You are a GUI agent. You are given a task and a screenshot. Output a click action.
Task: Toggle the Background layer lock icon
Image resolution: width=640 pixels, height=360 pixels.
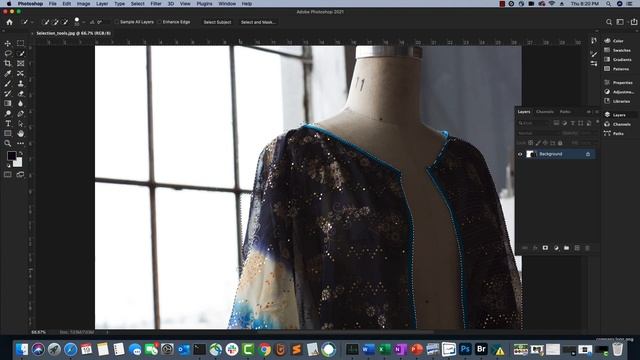coord(588,154)
